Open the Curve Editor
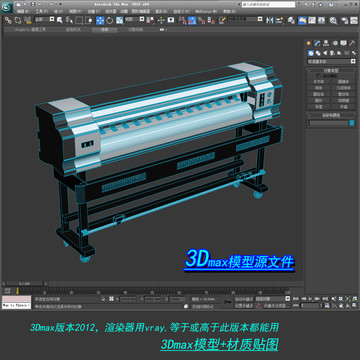Image resolution: width=360 pixels, height=360 pixels. pos(312,20)
